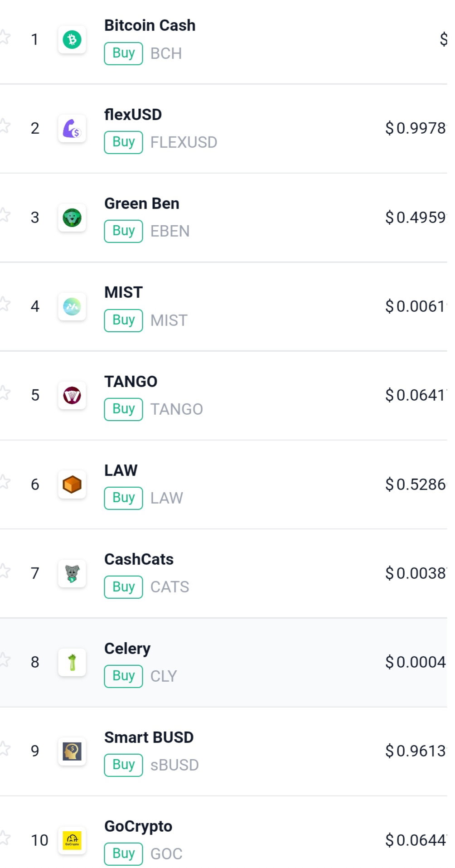Toggle watchlist star for Bitcoin Cash
Viewport: 455px width, 868px height.
coord(4,37)
